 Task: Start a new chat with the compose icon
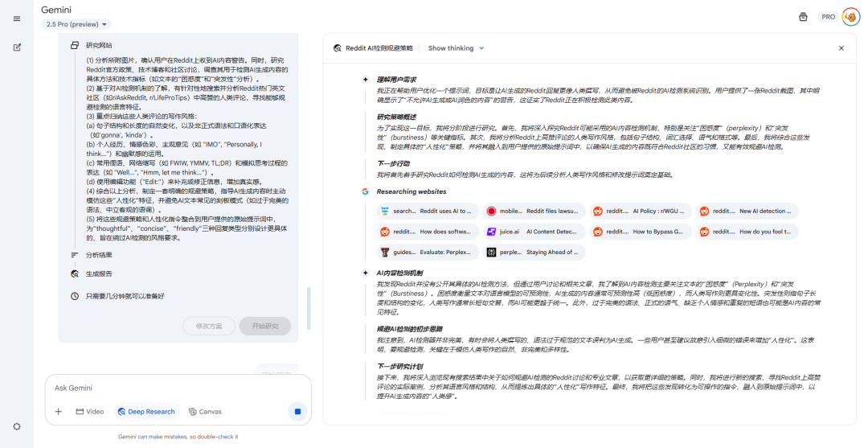pyautogui.click(x=17, y=47)
